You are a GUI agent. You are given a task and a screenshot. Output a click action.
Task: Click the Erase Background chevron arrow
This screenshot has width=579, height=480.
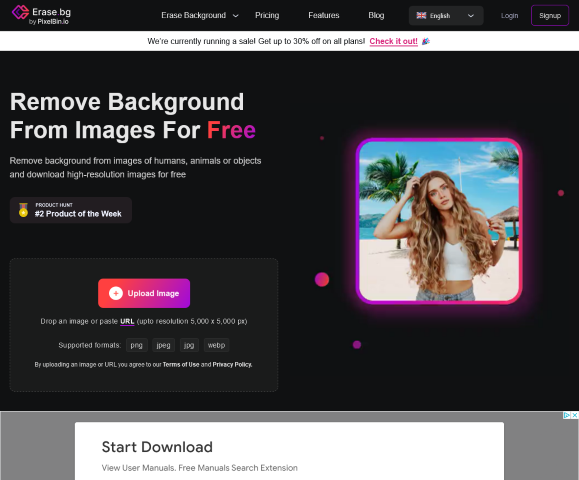point(235,16)
